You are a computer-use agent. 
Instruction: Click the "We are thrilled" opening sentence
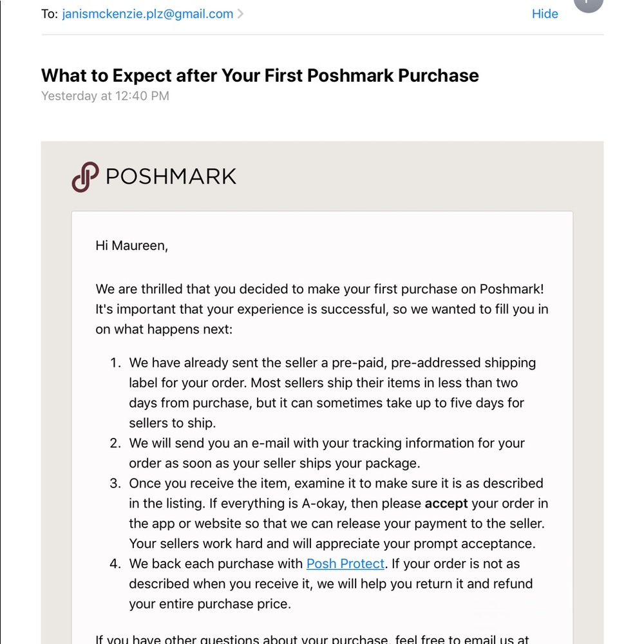[319, 289]
